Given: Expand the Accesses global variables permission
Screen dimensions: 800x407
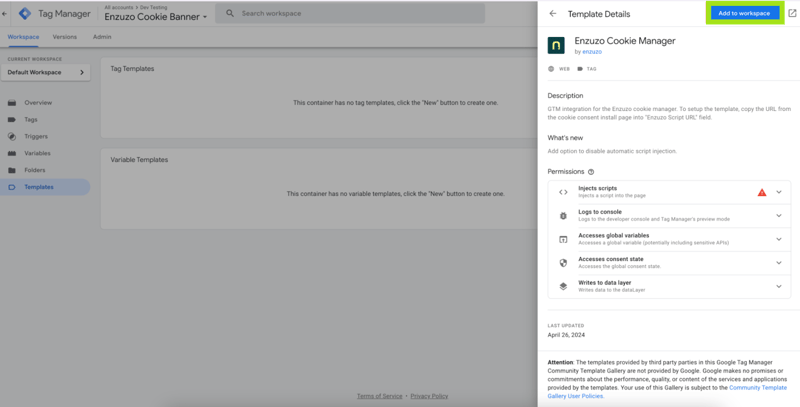Looking at the screenshot, I should (x=779, y=239).
